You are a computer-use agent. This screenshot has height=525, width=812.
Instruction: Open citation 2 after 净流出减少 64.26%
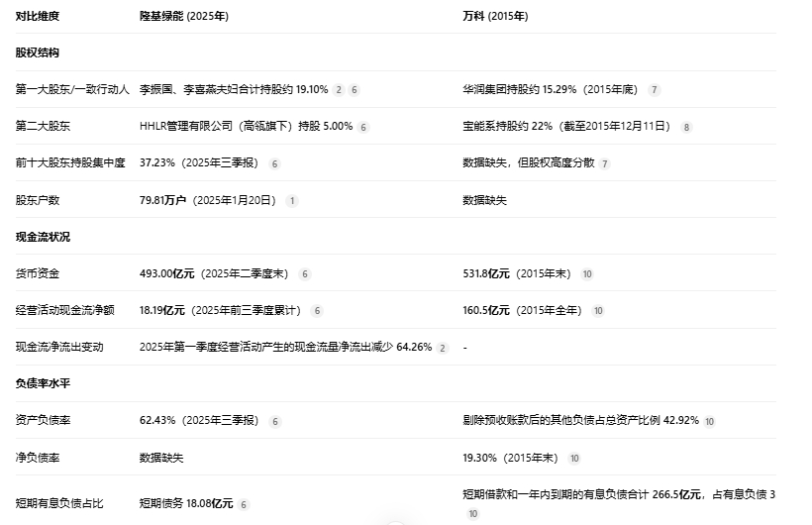point(443,348)
